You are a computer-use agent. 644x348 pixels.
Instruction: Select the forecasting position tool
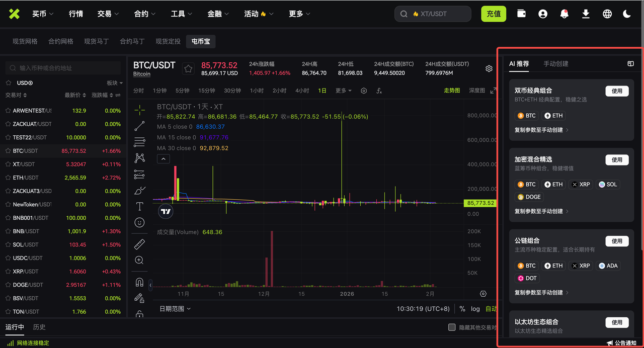pos(139,175)
